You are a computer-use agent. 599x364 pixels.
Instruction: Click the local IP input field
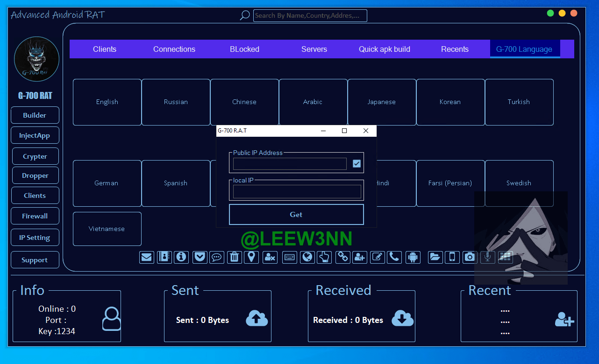297,191
